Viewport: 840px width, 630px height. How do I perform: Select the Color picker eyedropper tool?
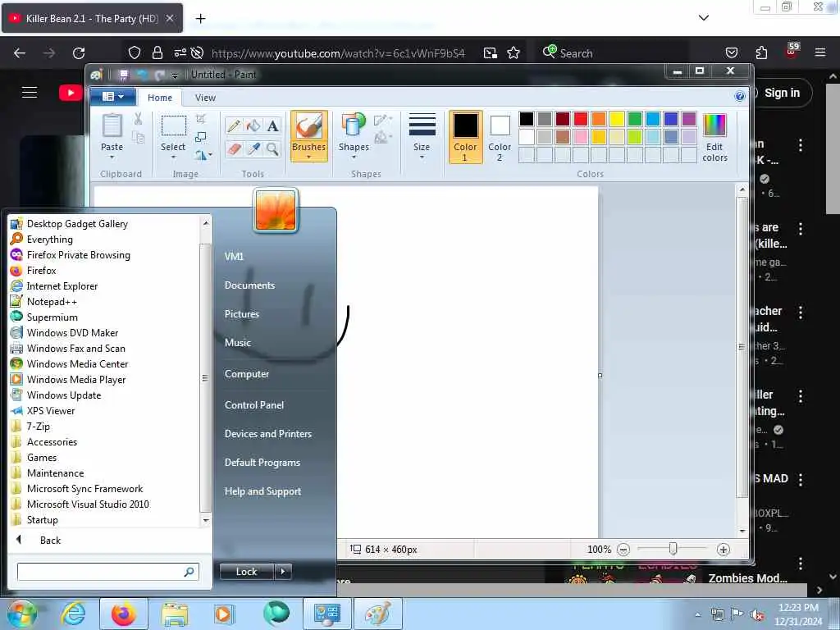(x=253, y=149)
